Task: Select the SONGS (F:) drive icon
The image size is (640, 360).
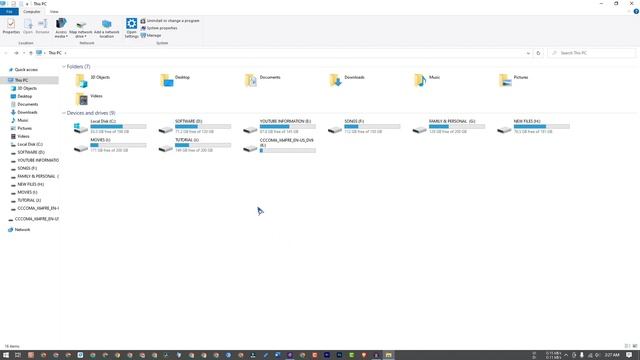Action: pyautogui.click(x=335, y=129)
